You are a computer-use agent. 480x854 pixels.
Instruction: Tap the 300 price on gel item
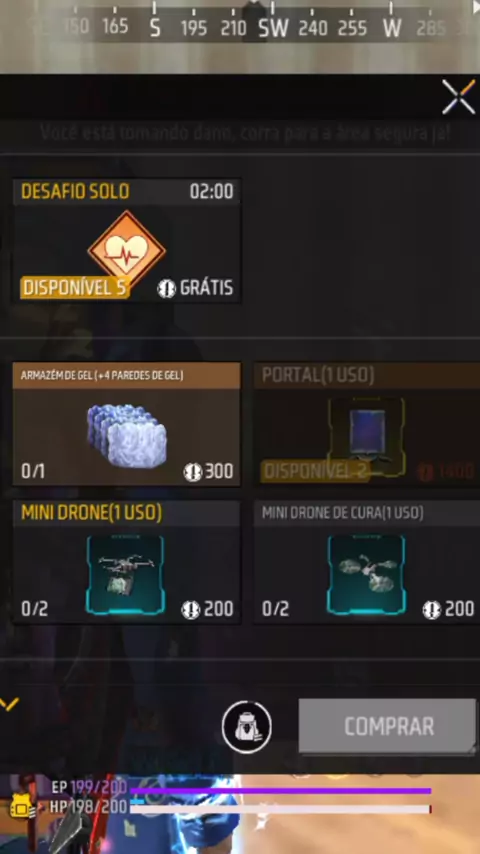(219, 471)
